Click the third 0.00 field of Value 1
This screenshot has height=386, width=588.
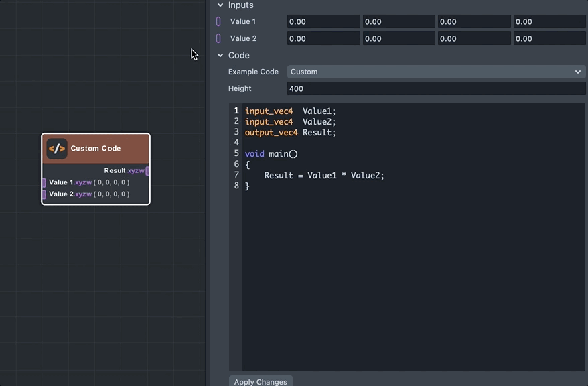click(474, 21)
